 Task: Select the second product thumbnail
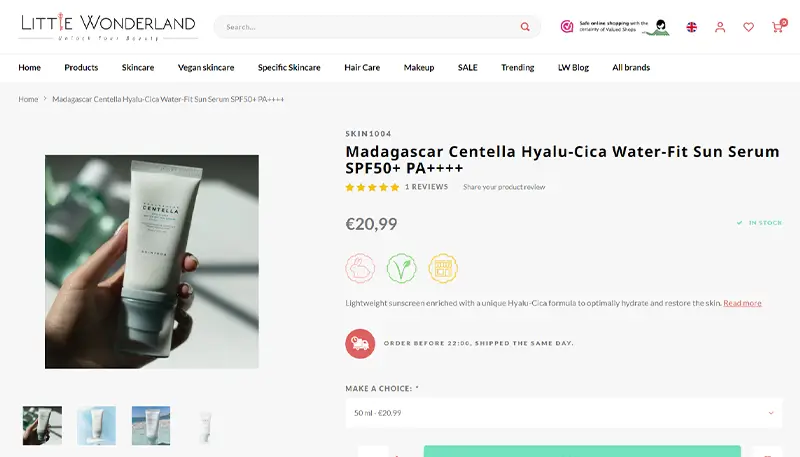click(x=96, y=425)
